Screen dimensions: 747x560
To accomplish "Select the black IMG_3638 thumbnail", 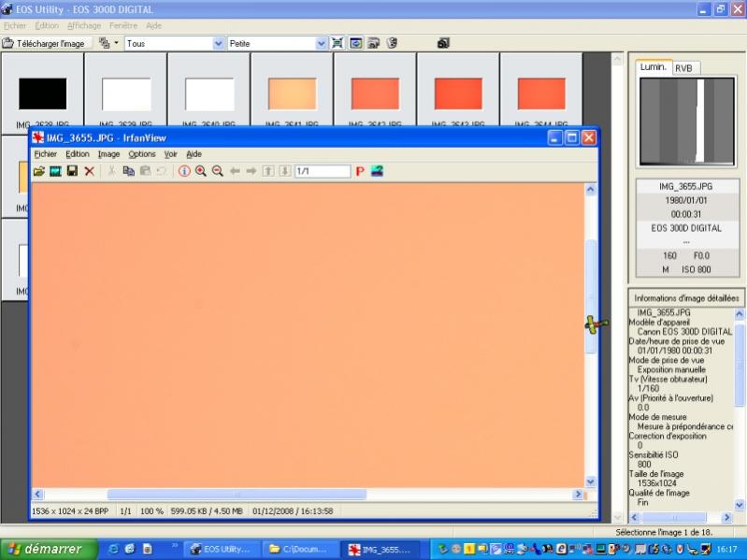I will (x=42, y=93).
